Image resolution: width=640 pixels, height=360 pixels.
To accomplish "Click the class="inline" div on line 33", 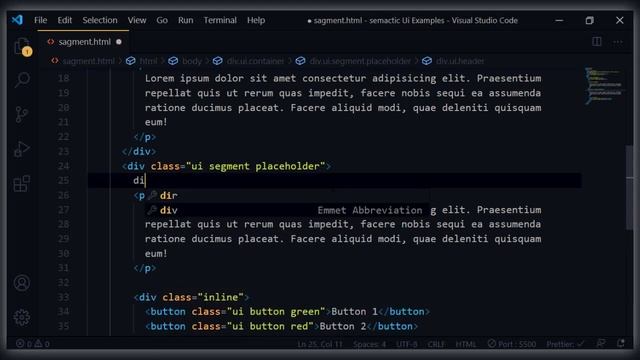I will tap(191, 297).
